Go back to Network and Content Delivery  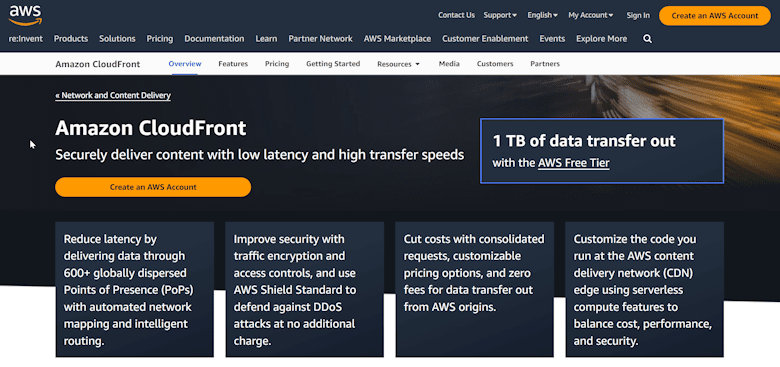click(113, 95)
